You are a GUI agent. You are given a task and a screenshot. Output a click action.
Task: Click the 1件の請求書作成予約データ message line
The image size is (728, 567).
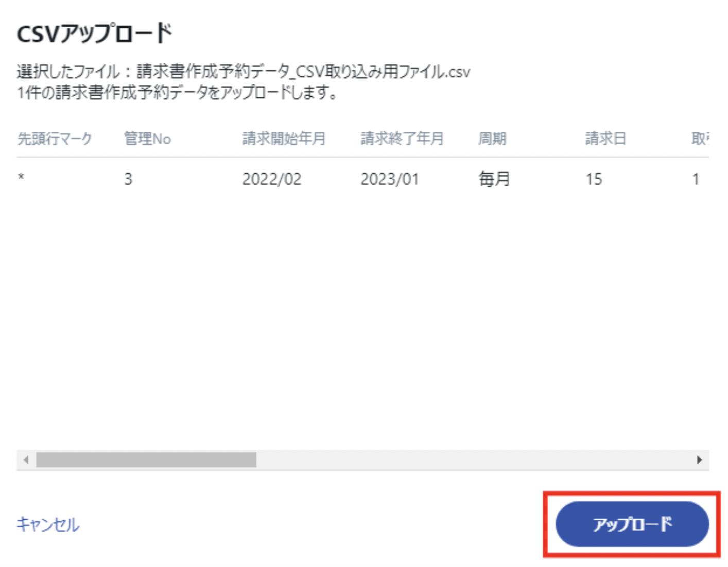tap(177, 93)
